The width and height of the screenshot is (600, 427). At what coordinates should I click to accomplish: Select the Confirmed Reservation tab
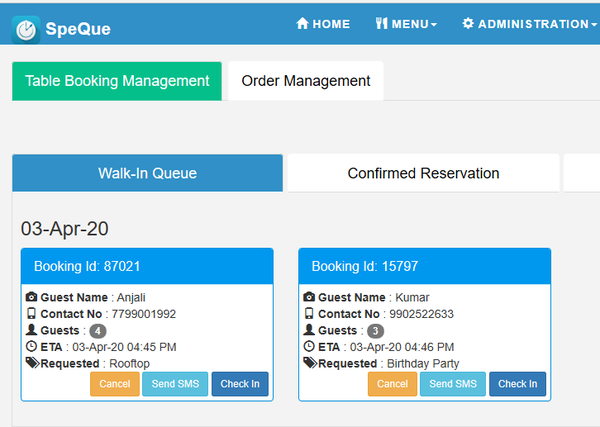(x=423, y=173)
